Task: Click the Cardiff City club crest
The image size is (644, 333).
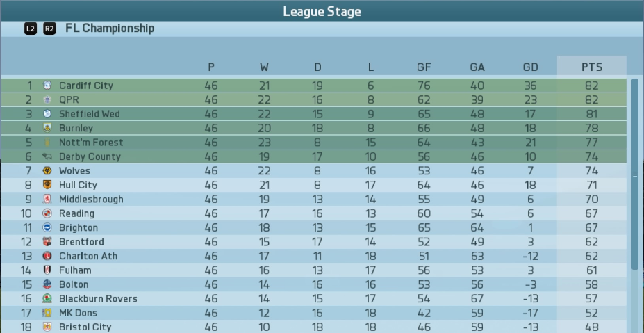Action: [47, 86]
